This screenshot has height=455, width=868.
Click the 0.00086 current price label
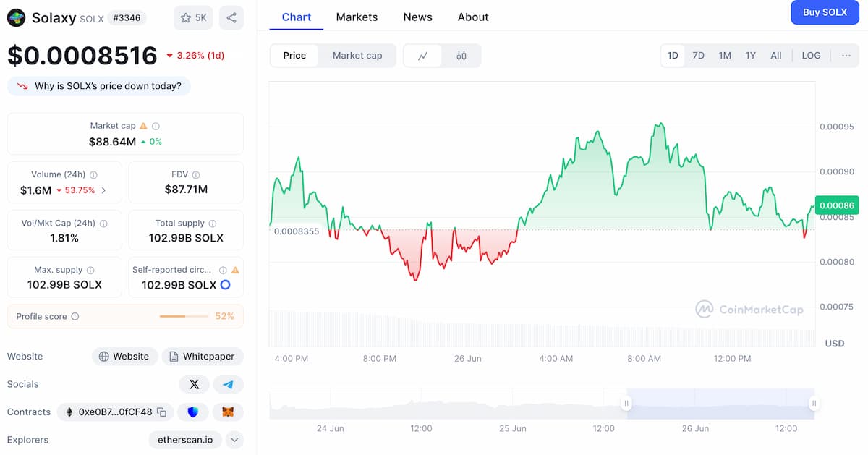click(837, 205)
